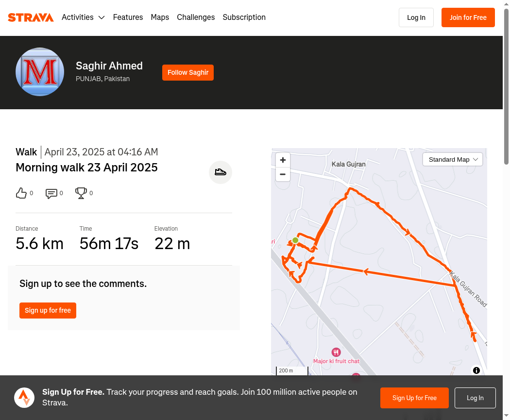Click the Strava icon in bottom banner
The image size is (510, 420).
(24, 398)
